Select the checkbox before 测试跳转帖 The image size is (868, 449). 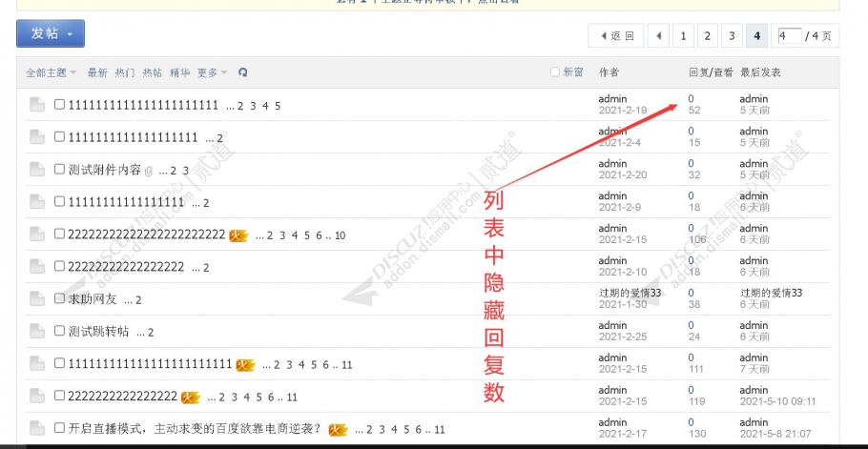tap(59, 331)
